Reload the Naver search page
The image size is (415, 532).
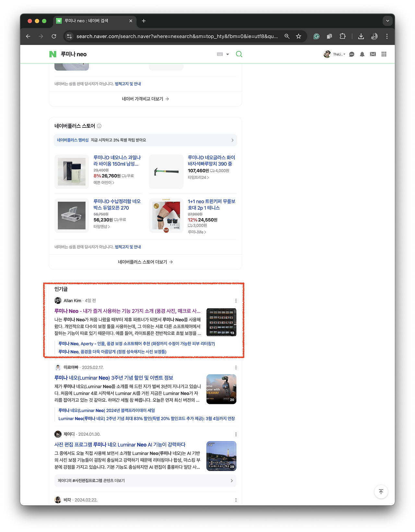point(54,36)
